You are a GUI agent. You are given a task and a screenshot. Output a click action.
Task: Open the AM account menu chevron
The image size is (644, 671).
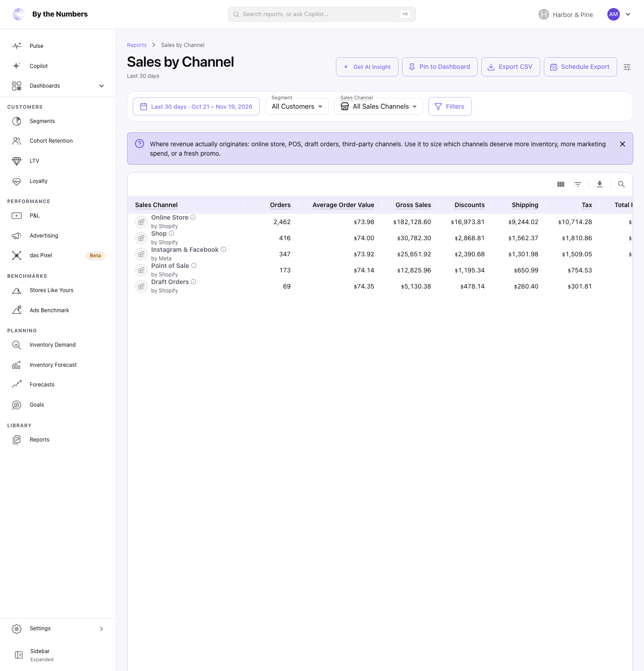[x=628, y=14]
